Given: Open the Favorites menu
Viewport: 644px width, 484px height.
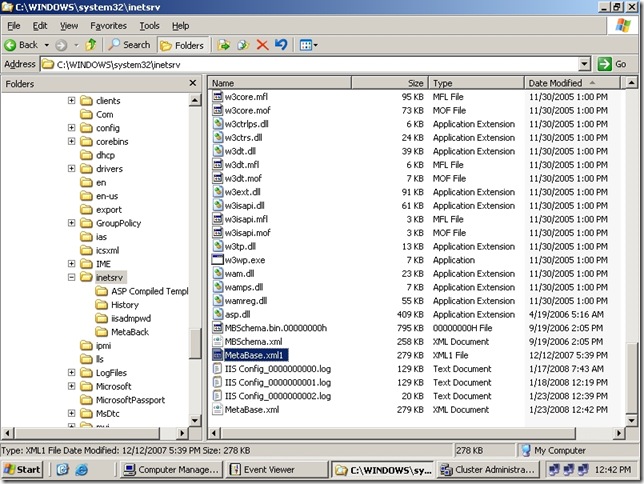Looking at the screenshot, I should (108, 26).
